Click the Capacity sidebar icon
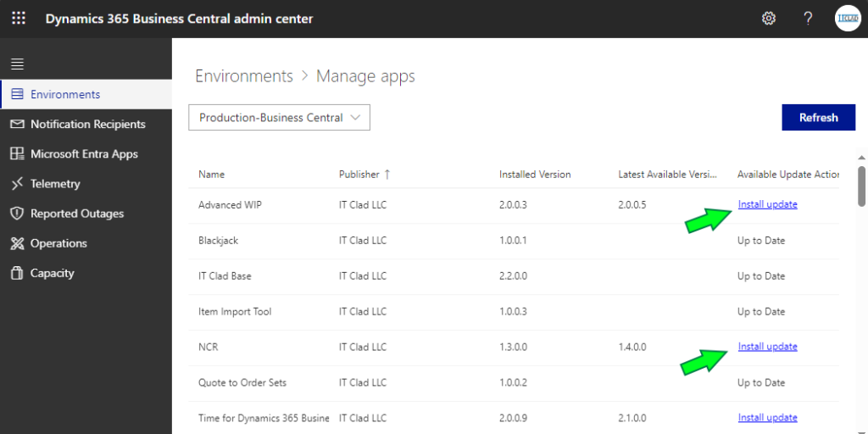The image size is (868, 434). [17, 274]
